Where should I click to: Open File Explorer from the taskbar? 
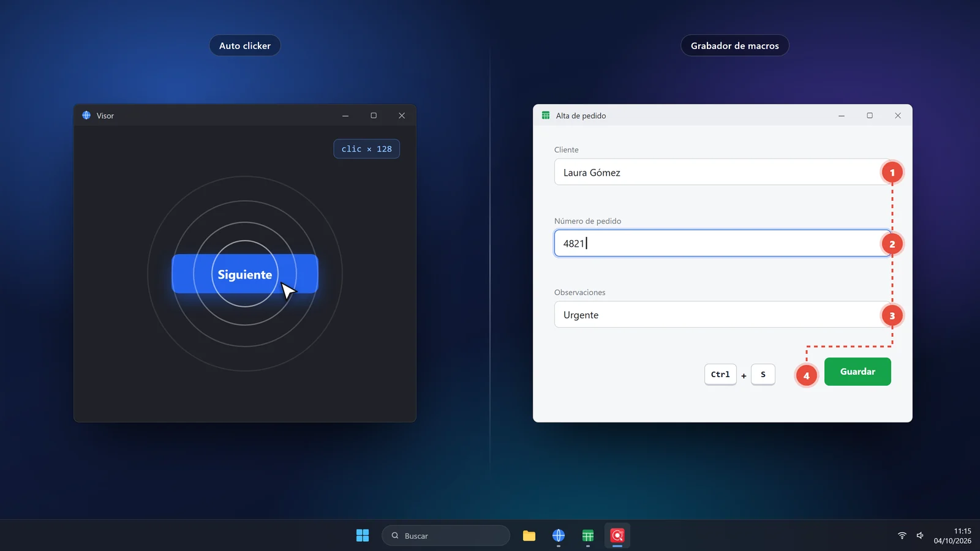click(x=529, y=536)
